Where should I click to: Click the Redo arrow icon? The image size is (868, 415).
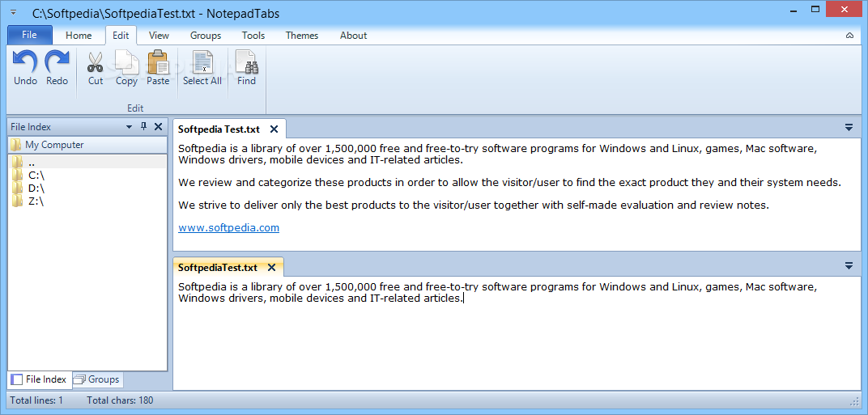57,61
